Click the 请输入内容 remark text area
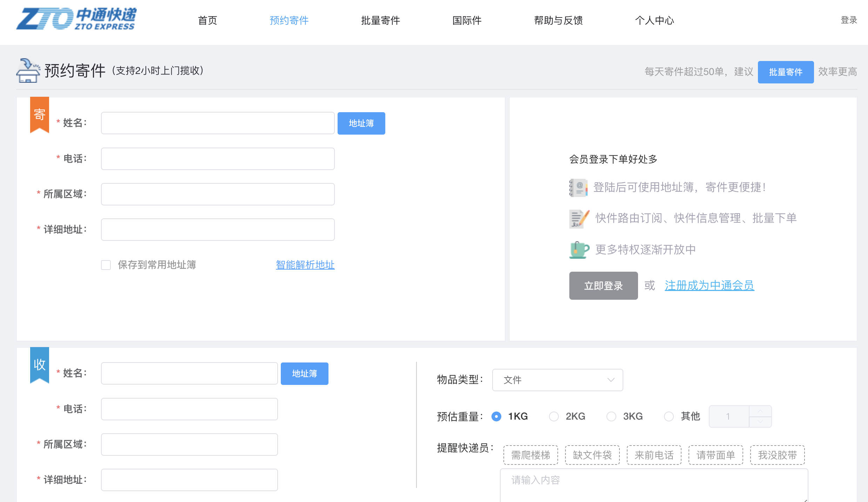Viewport: 868px width, 502px height. pyautogui.click(x=654, y=486)
